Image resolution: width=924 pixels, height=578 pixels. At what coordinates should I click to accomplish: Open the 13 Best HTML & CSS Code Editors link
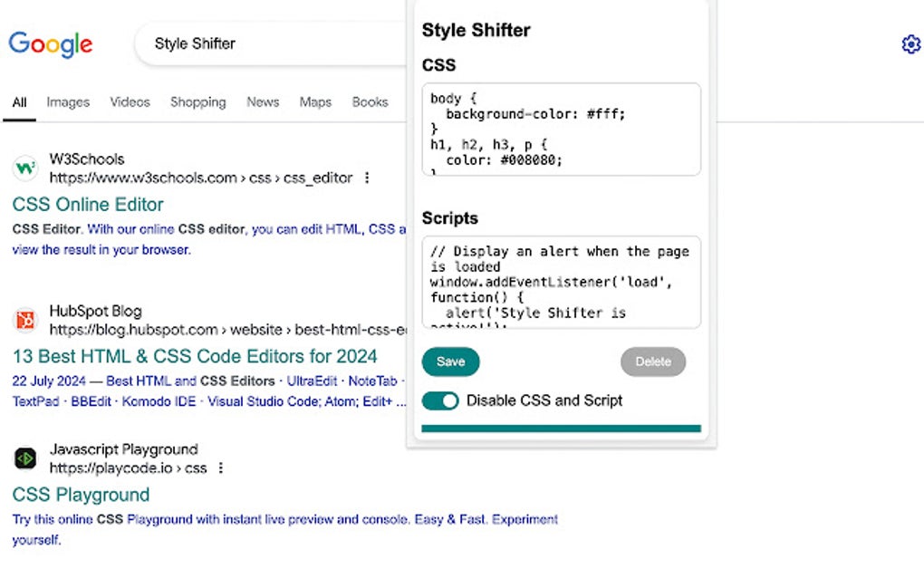[x=195, y=356]
